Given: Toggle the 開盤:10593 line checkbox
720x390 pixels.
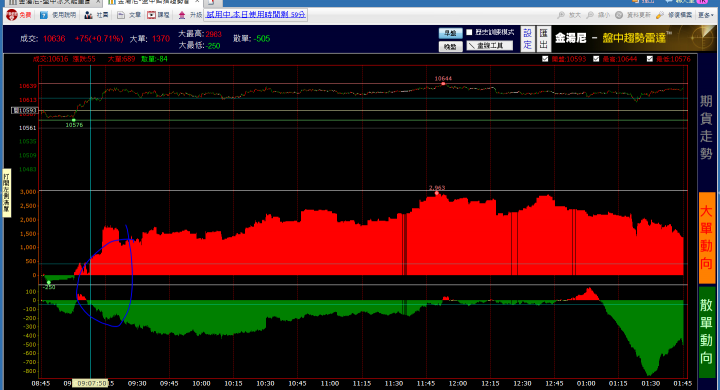Looking at the screenshot, I should (545, 59).
